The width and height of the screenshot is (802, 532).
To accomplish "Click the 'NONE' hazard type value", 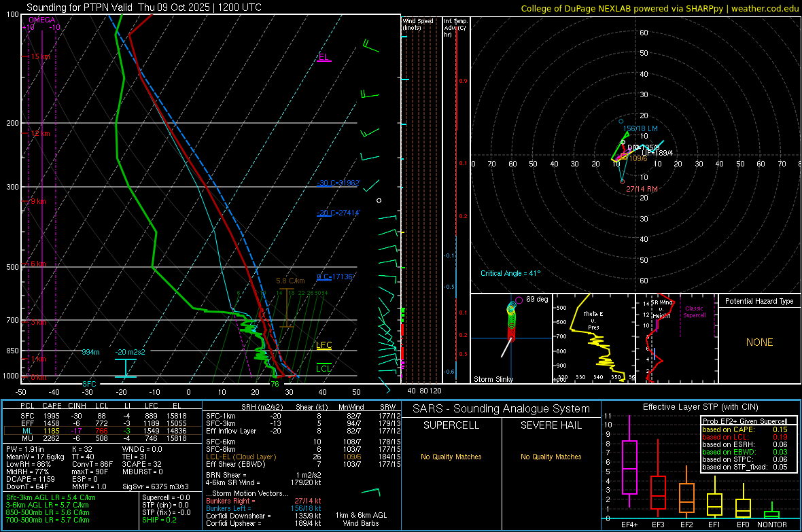I will (759, 342).
